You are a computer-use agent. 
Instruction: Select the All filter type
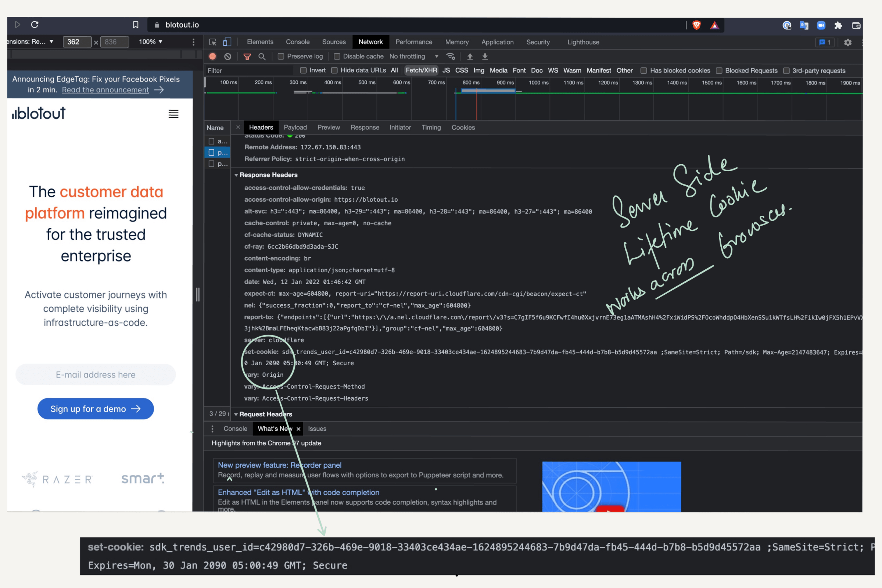coord(394,71)
